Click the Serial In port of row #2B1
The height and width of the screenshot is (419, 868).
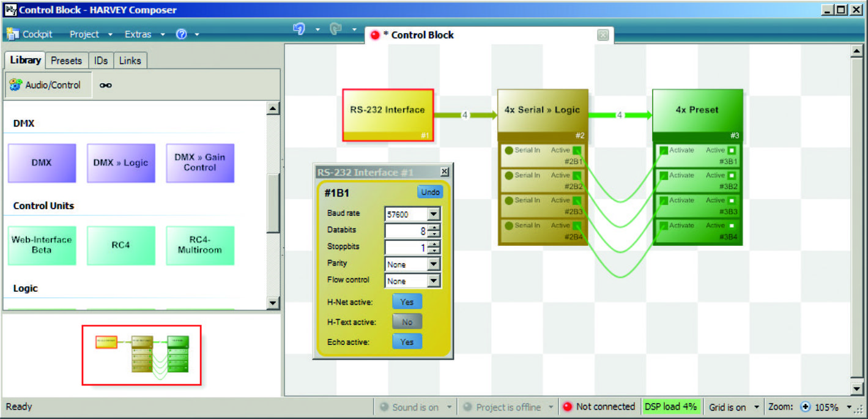pos(508,150)
